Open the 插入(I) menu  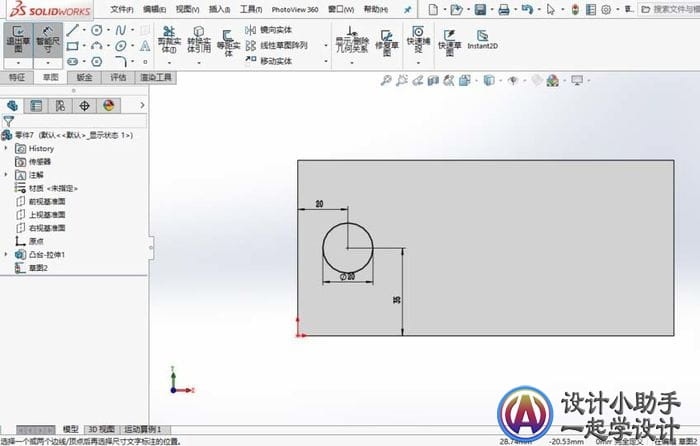point(219,9)
